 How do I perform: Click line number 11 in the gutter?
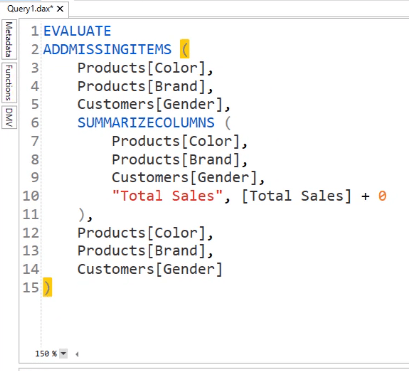click(31, 214)
